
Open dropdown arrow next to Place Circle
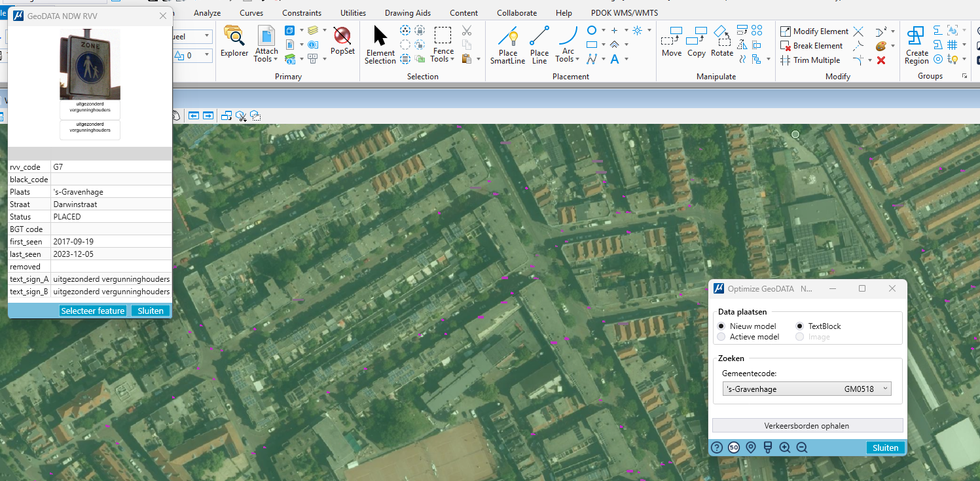point(603,30)
